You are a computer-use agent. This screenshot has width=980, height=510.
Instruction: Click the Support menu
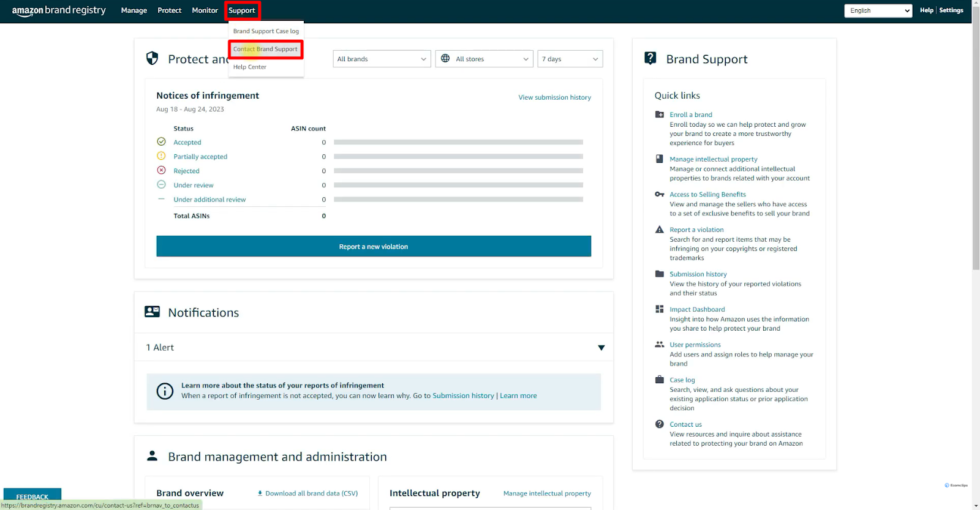click(242, 10)
